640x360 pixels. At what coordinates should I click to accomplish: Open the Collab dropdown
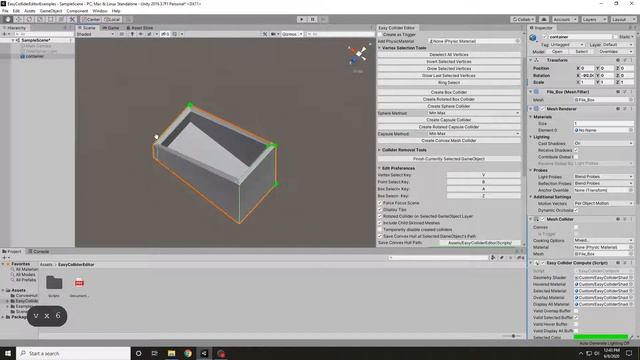[x=523, y=19]
